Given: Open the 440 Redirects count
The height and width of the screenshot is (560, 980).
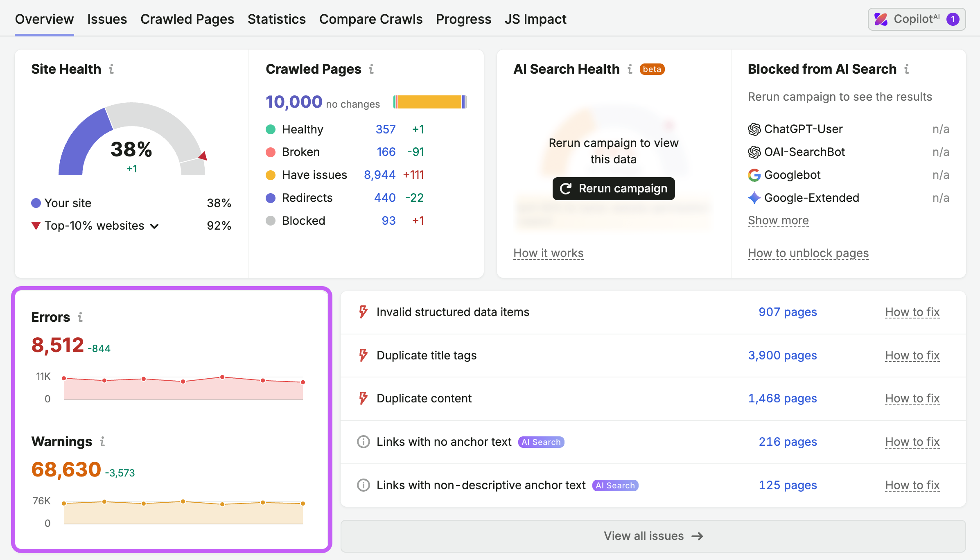Looking at the screenshot, I should point(385,198).
